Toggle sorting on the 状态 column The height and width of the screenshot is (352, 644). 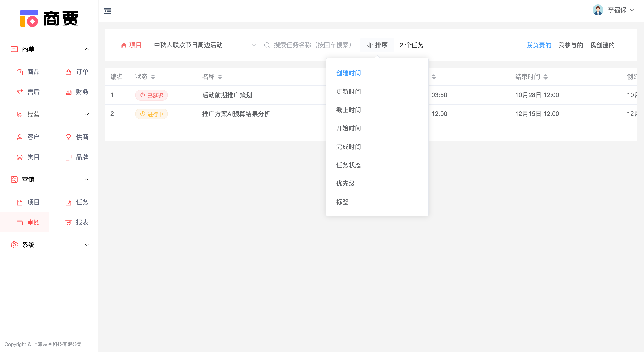153,77
